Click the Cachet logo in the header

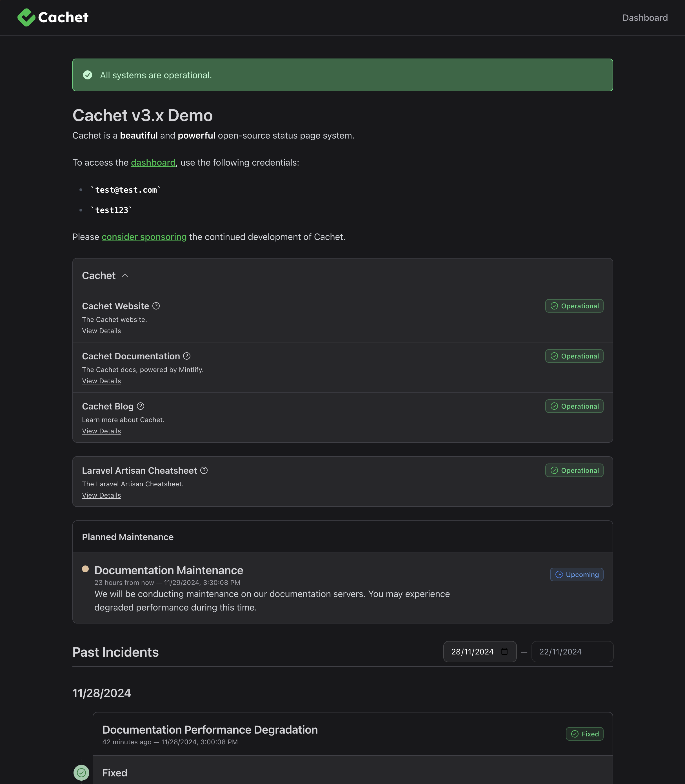pos(52,17)
